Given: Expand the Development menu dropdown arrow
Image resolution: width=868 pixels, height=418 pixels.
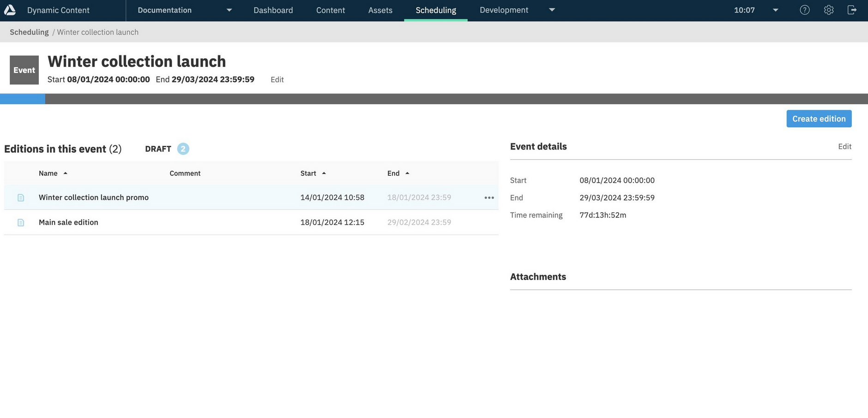Looking at the screenshot, I should point(552,10).
